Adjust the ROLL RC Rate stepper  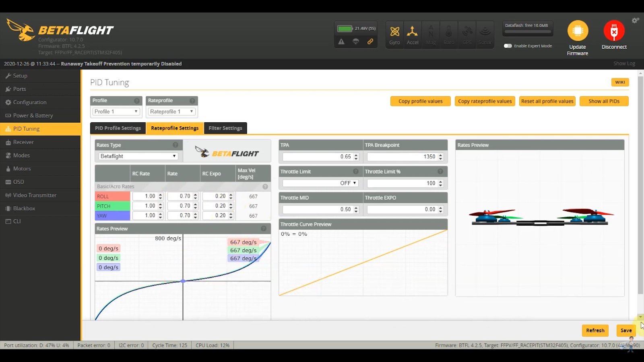pos(160,196)
